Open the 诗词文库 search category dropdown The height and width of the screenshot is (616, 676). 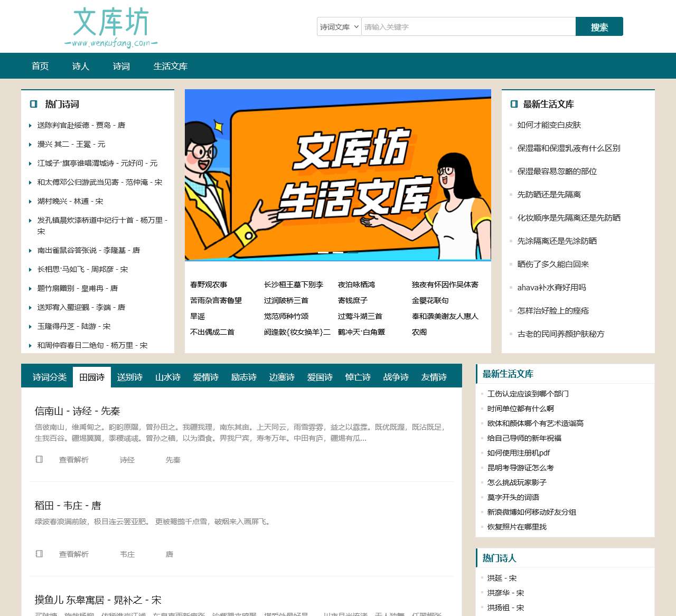coord(339,26)
